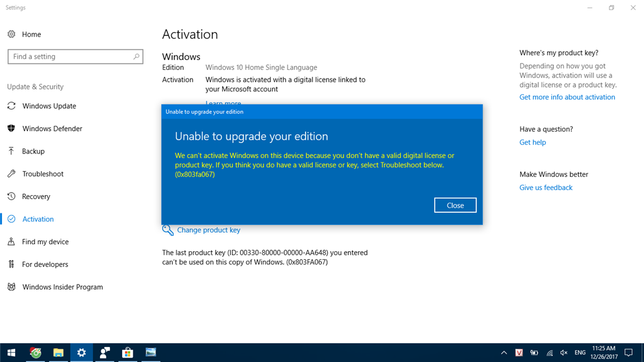Image resolution: width=644 pixels, height=362 pixels.
Task: Click the product key icon
Action: click(x=167, y=230)
